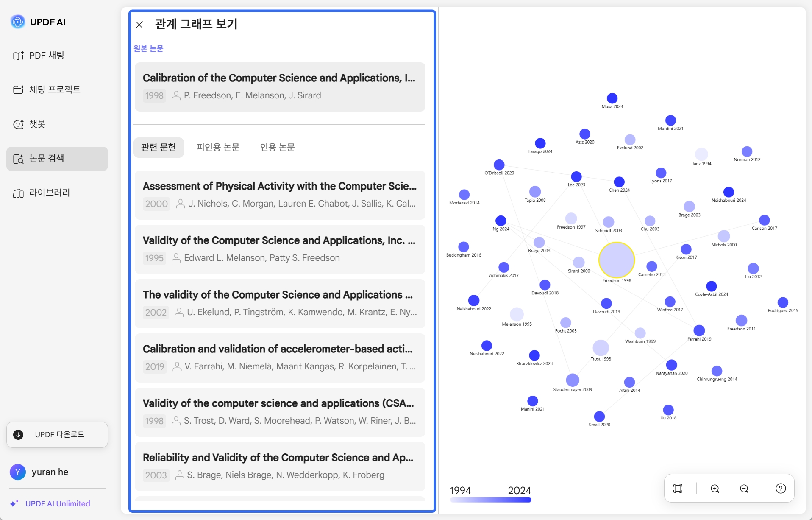Select the Musa 2024 graph node
The image size is (812, 520).
612,98
